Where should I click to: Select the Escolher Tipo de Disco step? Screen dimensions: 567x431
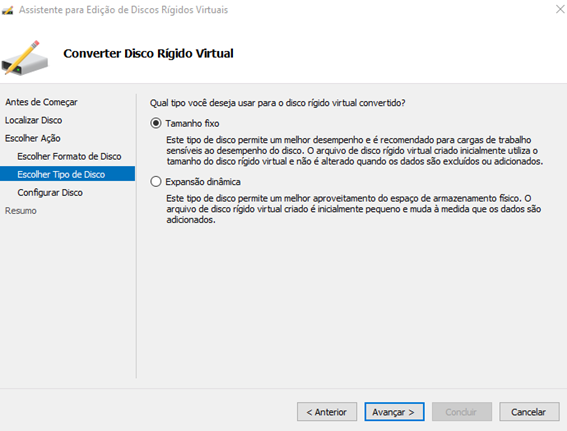[68, 174]
